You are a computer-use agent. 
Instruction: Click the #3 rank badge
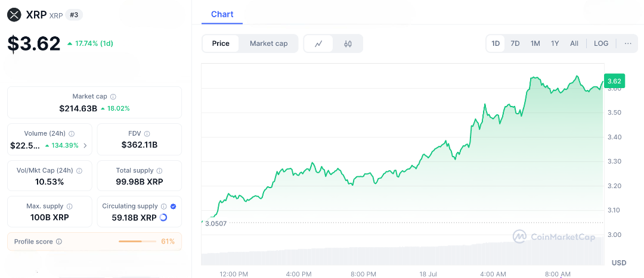click(74, 15)
